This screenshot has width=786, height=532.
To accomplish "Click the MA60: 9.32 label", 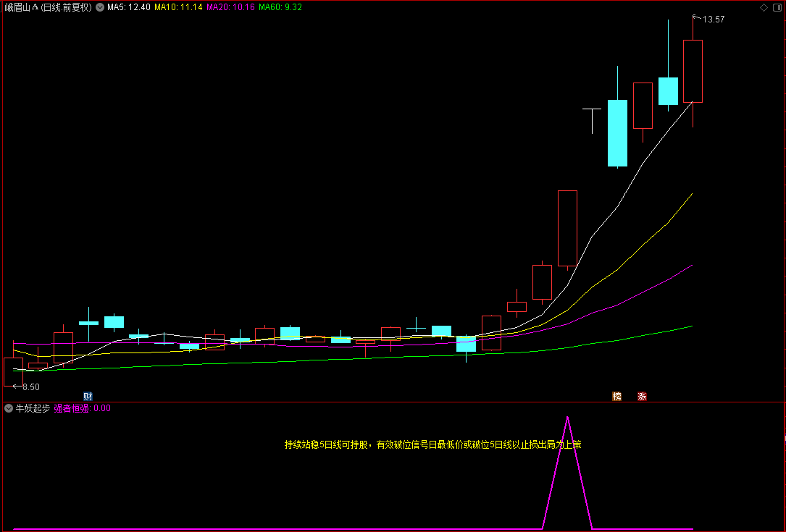I will click(280, 7).
